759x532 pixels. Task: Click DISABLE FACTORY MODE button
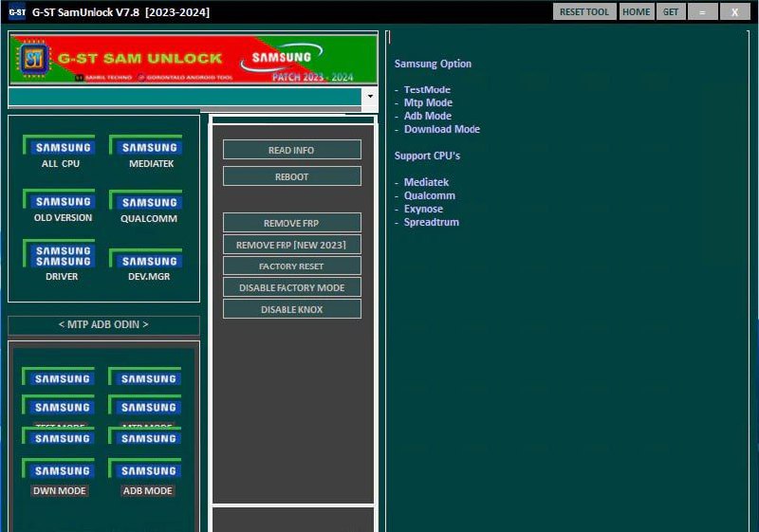pyautogui.click(x=292, y=286)
